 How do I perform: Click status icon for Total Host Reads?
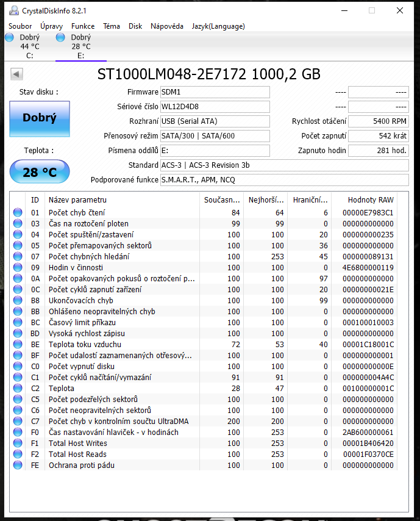(x=18, y=453)
